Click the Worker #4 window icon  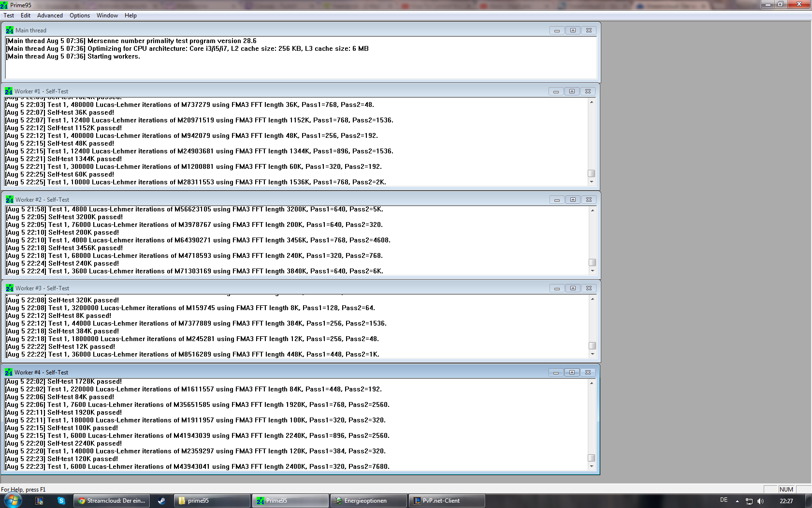[x=9, y=372]
